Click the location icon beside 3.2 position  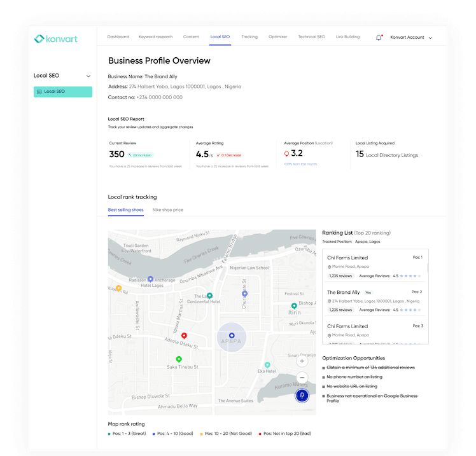(x=286, y=154)
